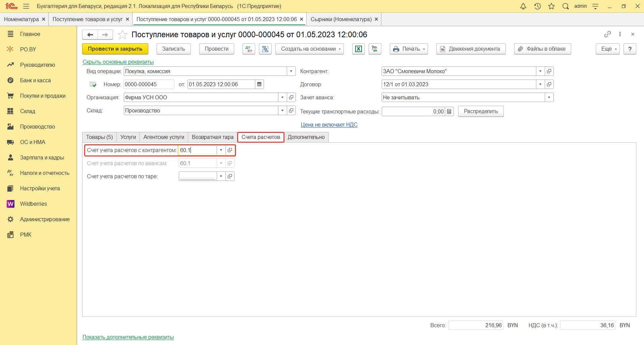The width and height of the screenshot is (644, 345).
Task: Open the history clock icon
Action: coord(537,6)
